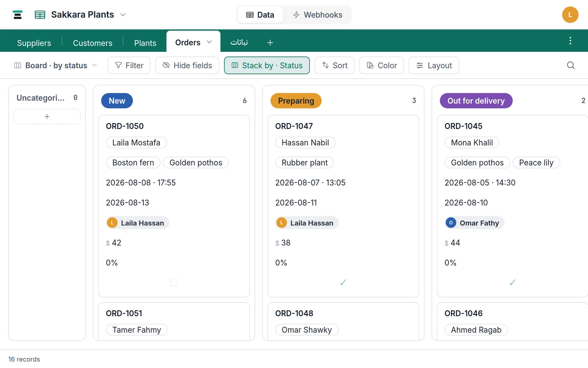The image size is (588, 368).
Task: Click the Sort button
Action: click(x=335, y=65)
